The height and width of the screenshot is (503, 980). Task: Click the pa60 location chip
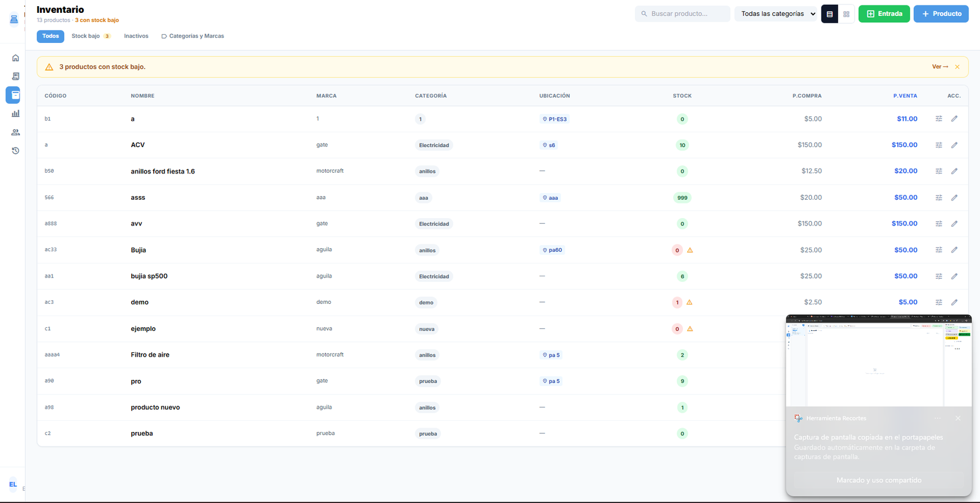[552, 250]
